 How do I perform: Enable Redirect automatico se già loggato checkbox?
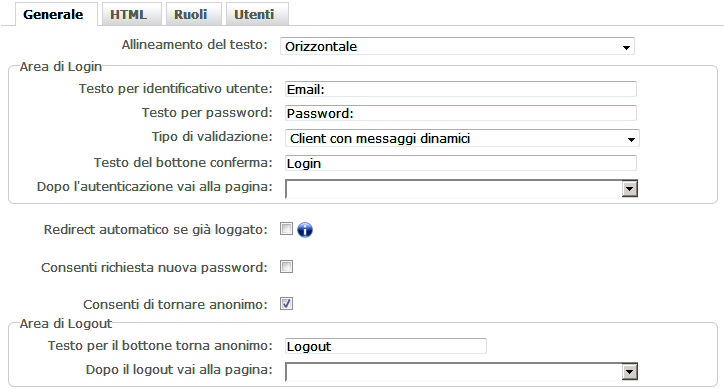(x=286, y=229)
